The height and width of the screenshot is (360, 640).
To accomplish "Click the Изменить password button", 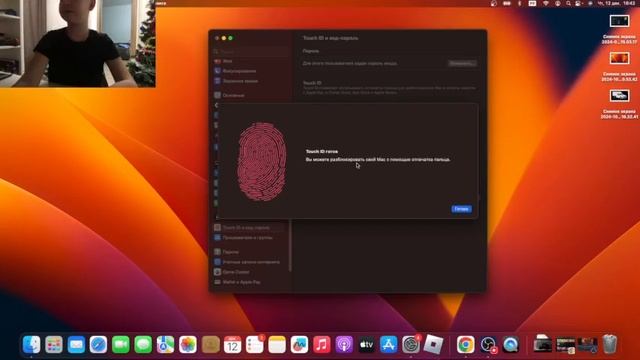I will pyautogui.click(x=462, y=63).
